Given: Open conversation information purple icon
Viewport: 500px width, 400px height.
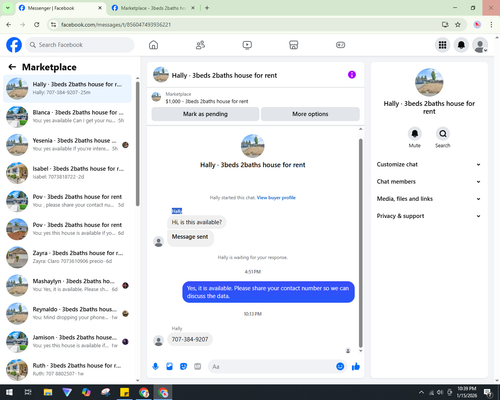Looking at the screenshot, I should 352,75.
